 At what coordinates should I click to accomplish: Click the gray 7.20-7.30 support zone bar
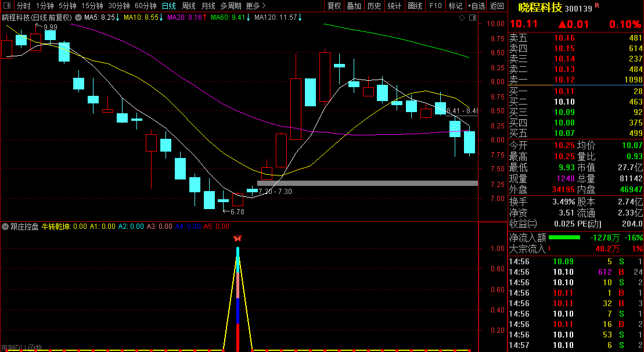[367, 183]
